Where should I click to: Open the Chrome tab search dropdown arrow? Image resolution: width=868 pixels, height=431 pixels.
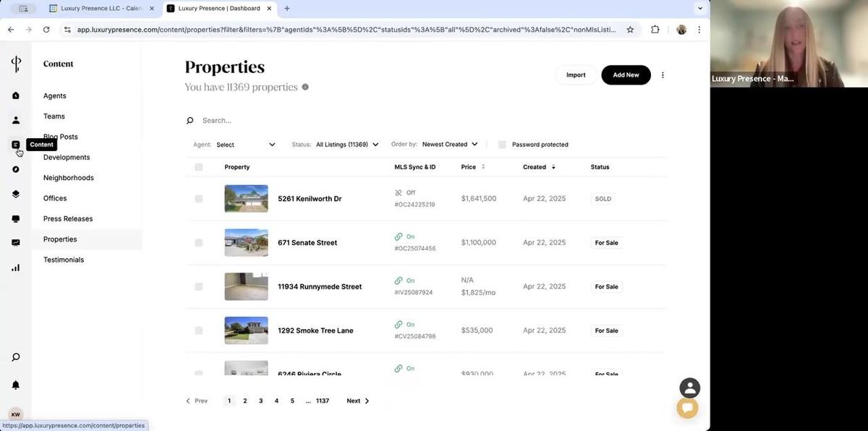point(699,9)
